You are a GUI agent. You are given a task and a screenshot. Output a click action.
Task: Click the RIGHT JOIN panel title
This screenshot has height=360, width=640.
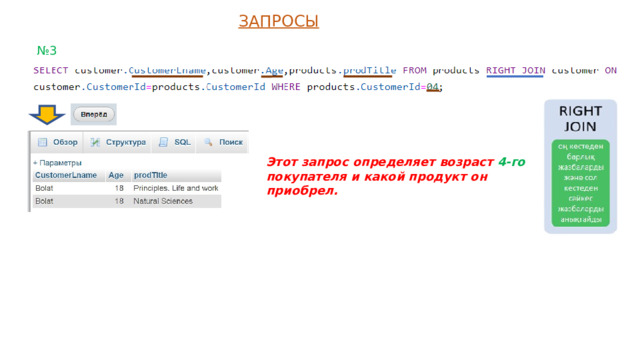click(x=580, y=119)
